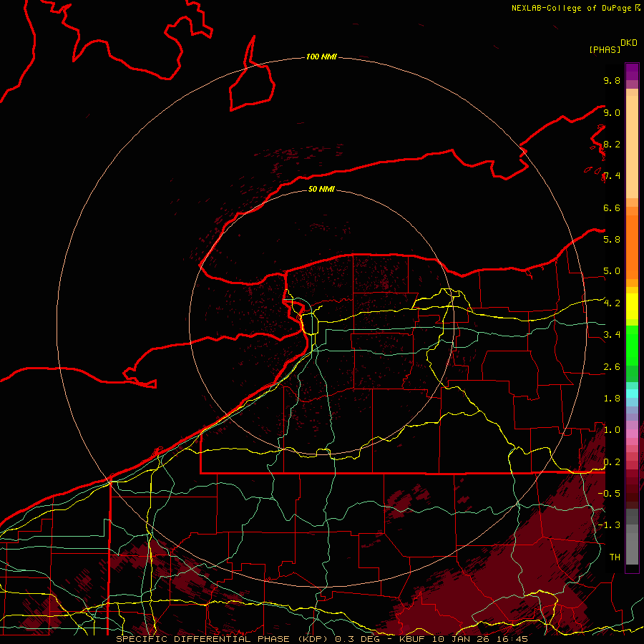
Task: Click the SPECIFIC DIFFERENTIAL PHASE (KDP) caption
Action: pyautogui.click(x=223, y=638)
